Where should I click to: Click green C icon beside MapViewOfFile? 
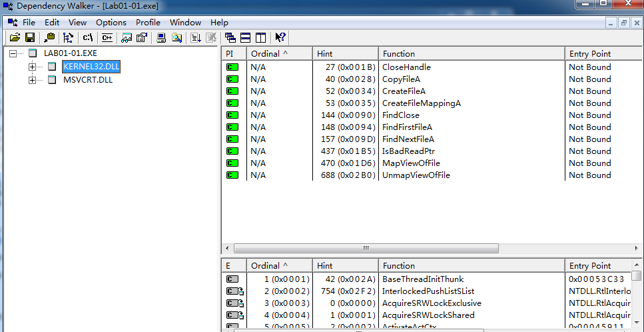pyautogui.click(x=232, y=163)
